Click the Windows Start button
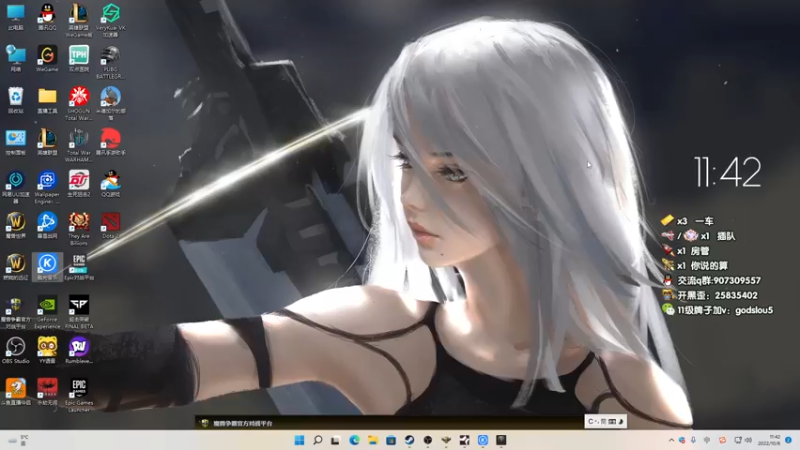800x450 pixels. [299, 440]
